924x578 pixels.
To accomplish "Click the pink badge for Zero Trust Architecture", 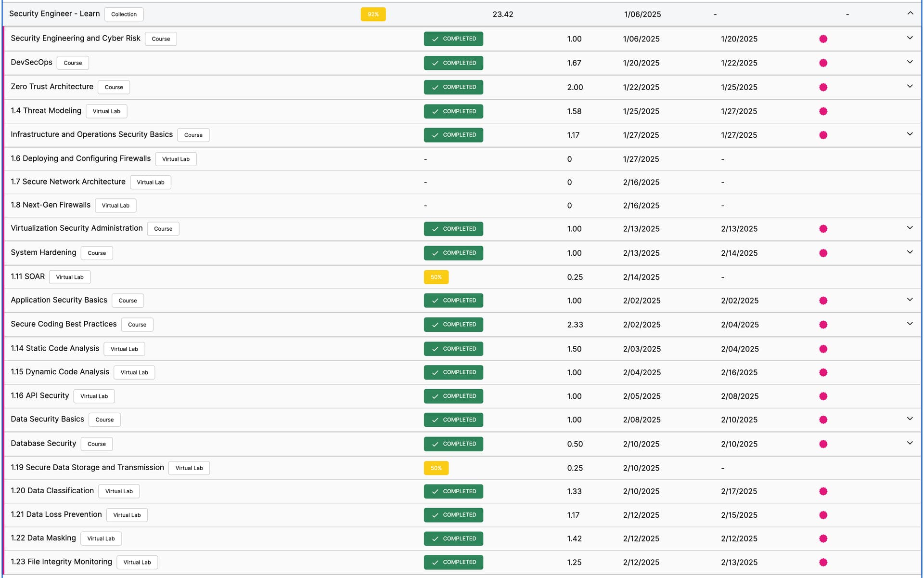I will point(823,87).
